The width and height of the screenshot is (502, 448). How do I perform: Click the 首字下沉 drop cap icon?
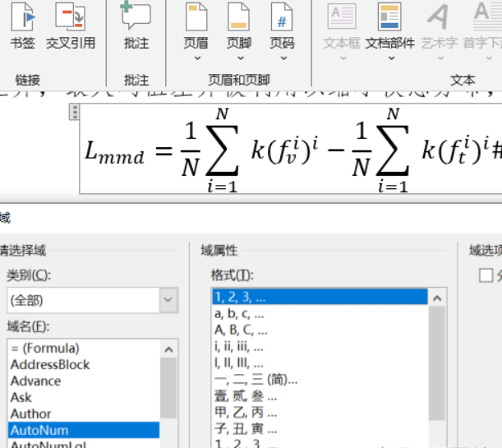tap(486, 16)
